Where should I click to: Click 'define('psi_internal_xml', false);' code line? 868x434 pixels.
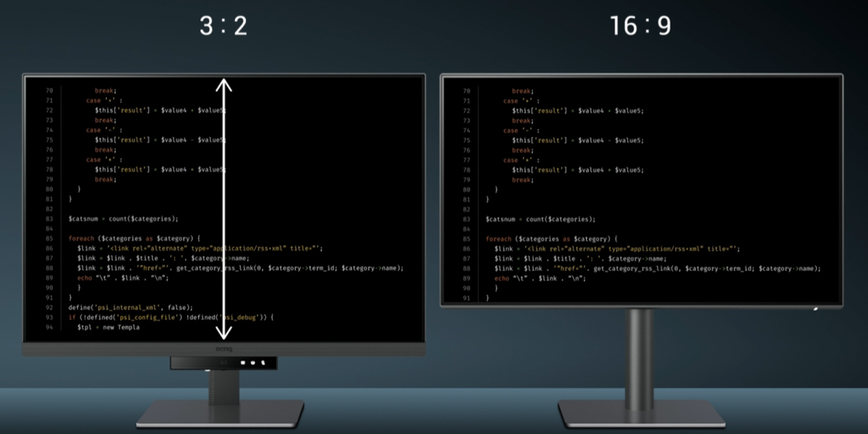click(x=130, y=307)
